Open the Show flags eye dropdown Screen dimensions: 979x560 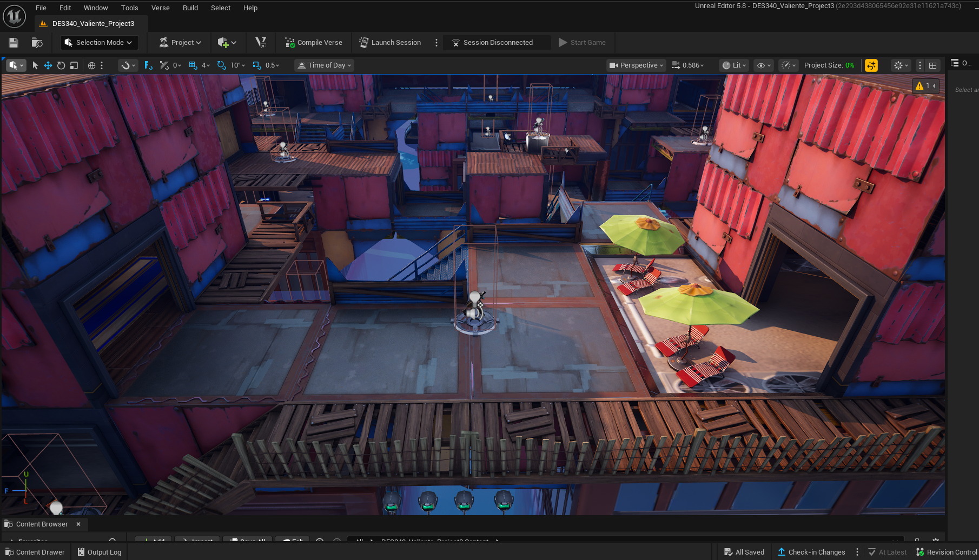[x=764, y=65]
